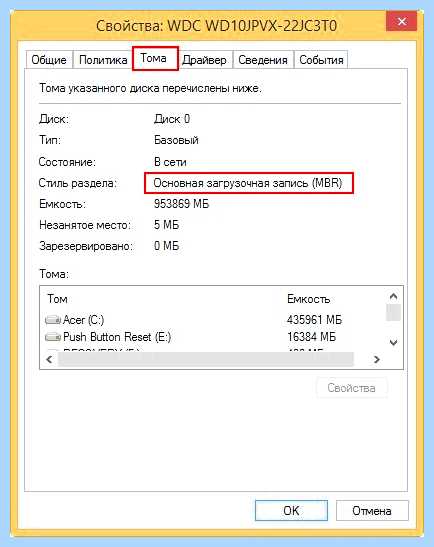Screen dimensions: 434x547
Task: Click the window title WDC WD10JPVX-22JC3T0
Action: tap(252, 26)
